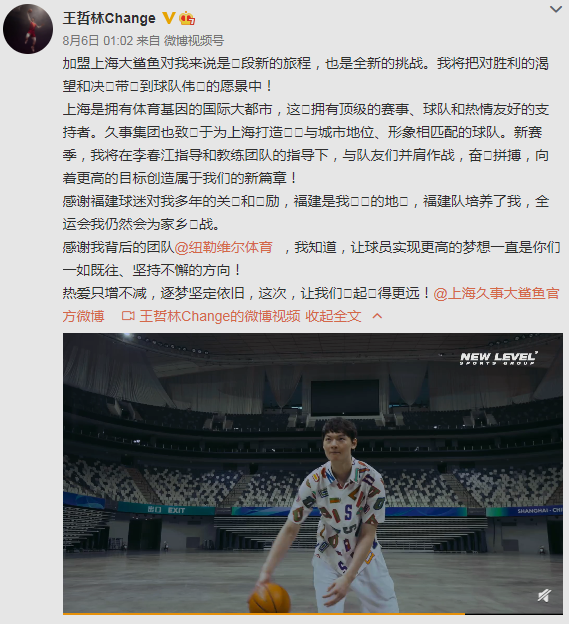
Task: Toggle the video mute speaker icon
Action: click(x=544, y=595)
